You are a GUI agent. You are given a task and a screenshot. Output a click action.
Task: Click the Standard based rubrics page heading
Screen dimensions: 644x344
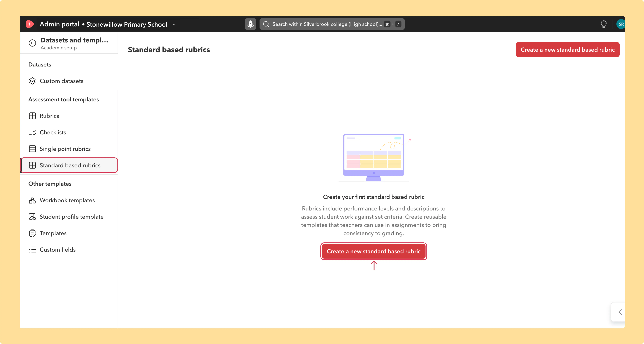[169, 50]
